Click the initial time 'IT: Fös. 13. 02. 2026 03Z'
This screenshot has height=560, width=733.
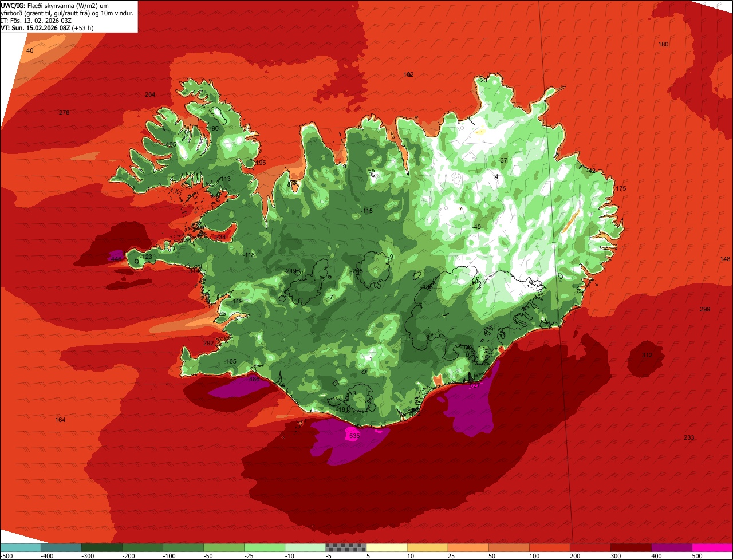click(36, 21)
